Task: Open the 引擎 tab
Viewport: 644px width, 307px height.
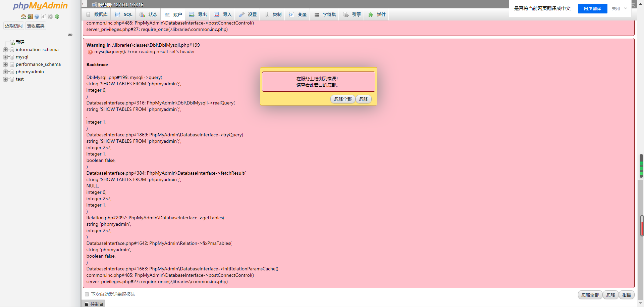Action: point(352,14)
